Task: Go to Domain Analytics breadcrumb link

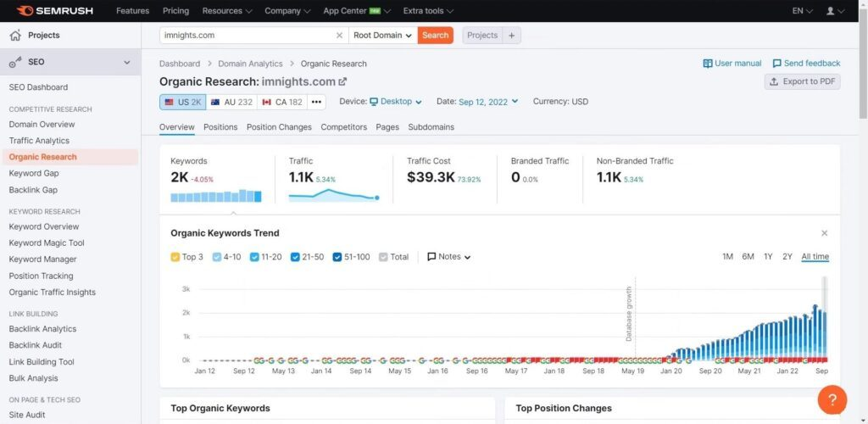Action: coord(250,64)
